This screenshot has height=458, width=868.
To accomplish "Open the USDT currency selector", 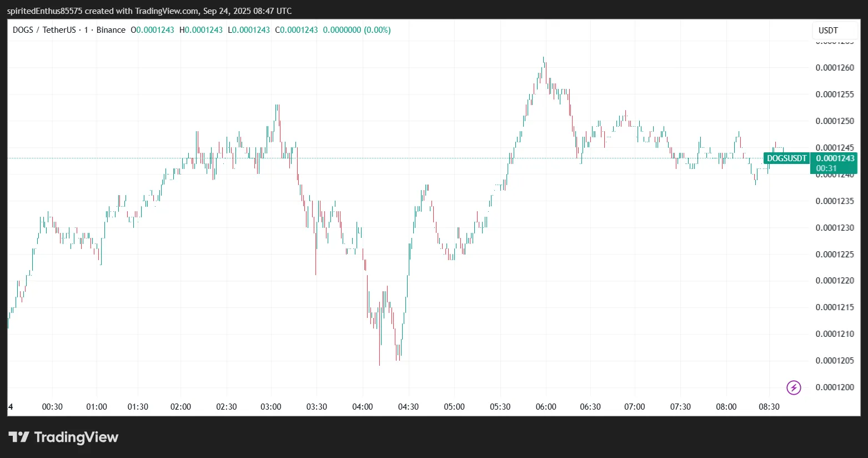I will (x=828, y=31).
